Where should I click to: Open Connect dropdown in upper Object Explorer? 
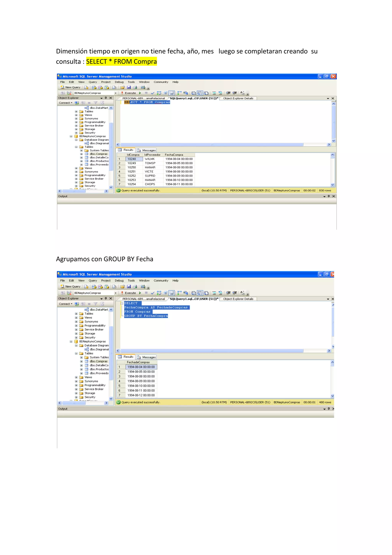(65, 103)
